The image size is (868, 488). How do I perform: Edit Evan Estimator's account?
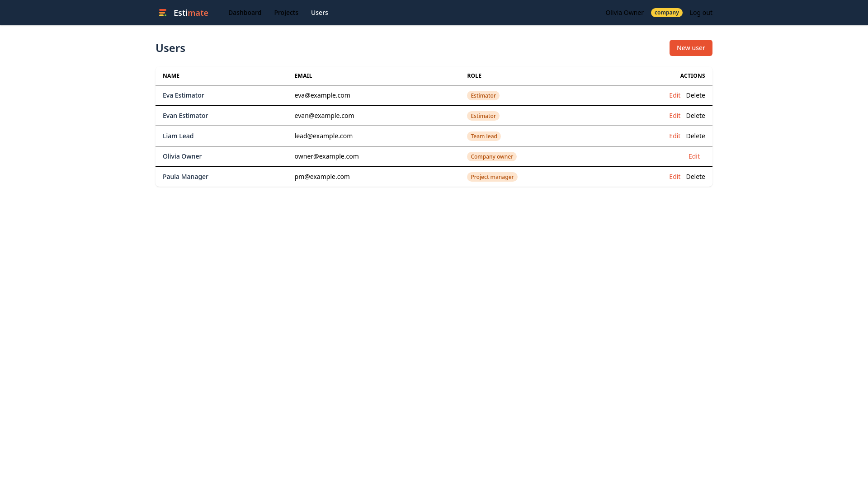pos(675,116)
